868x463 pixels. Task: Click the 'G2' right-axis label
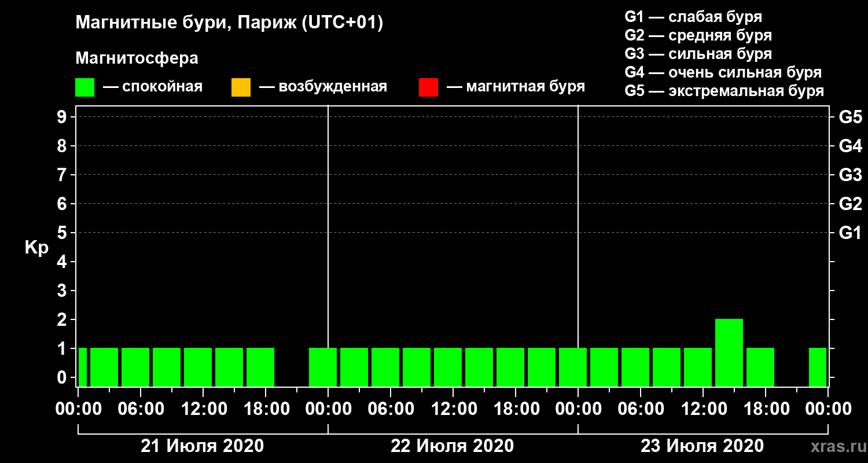coord(850,204)
